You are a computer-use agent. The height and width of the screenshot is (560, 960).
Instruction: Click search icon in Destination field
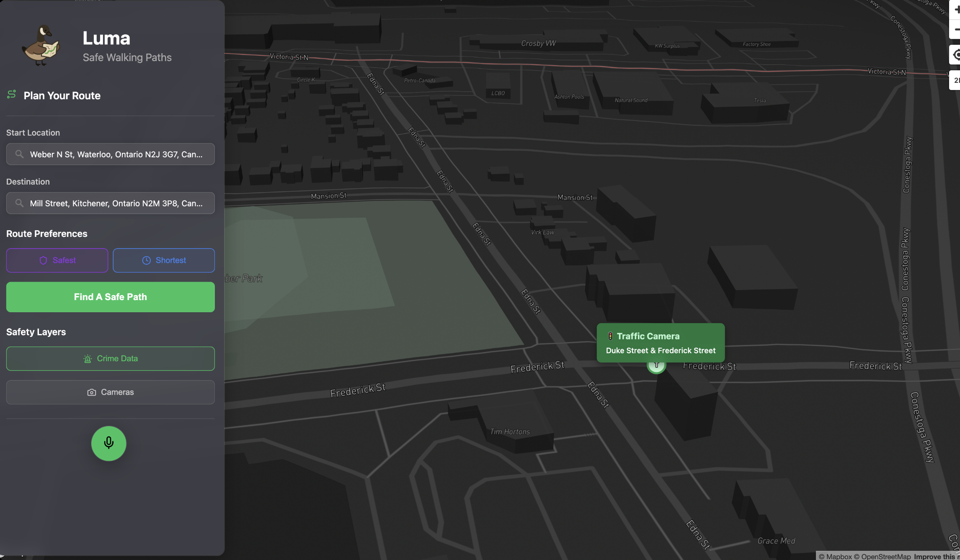19,203
